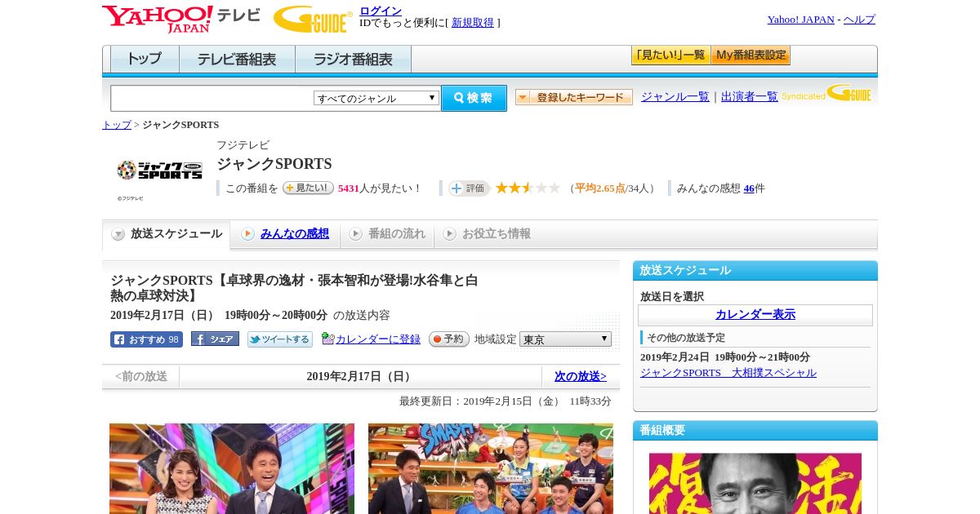Click the G-GUIDE logo in header

click(x=313, y=19)
